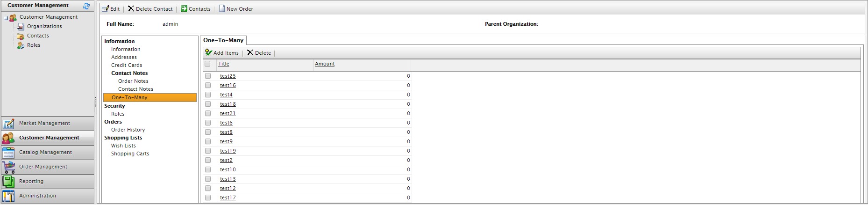Open the Order Management cart icon

click(8, 167)
